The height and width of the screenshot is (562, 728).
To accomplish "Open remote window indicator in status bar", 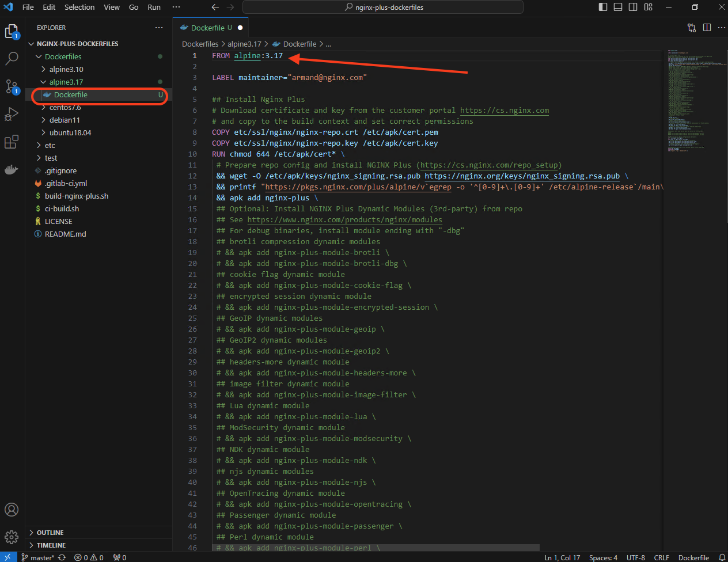I will pyautogui.click(x=8, y=557).
